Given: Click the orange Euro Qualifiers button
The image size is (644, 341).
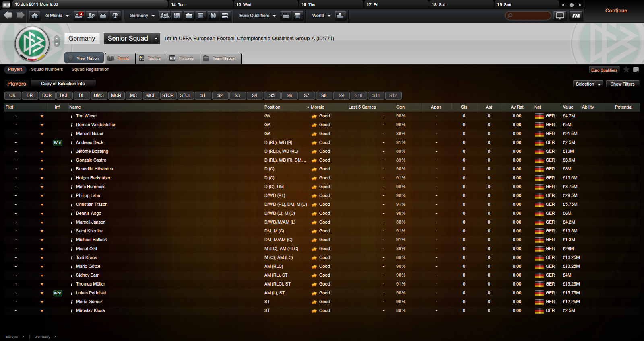Looking at the screenshot, I should click(604, 70).
